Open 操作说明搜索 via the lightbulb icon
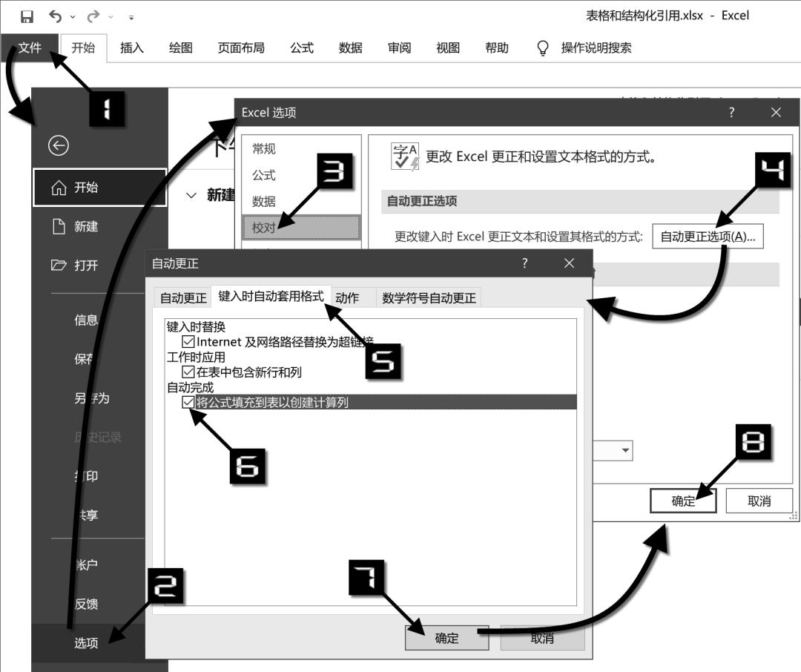The image size is (801, 672). 542,47
